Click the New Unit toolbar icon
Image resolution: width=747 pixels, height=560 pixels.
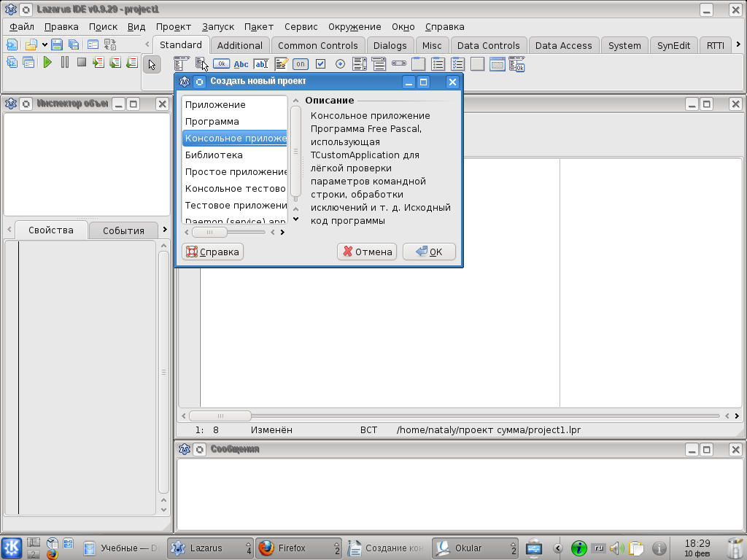(x=12, y=44)
